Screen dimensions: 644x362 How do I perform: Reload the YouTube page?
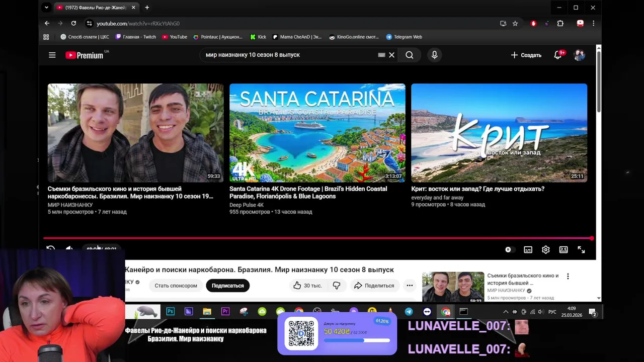73,23
